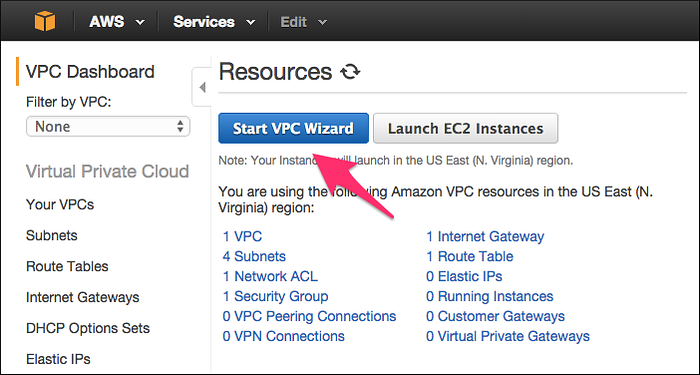
Task: Open the AWS dropdown menu
Action: click(x=117, y=21)
